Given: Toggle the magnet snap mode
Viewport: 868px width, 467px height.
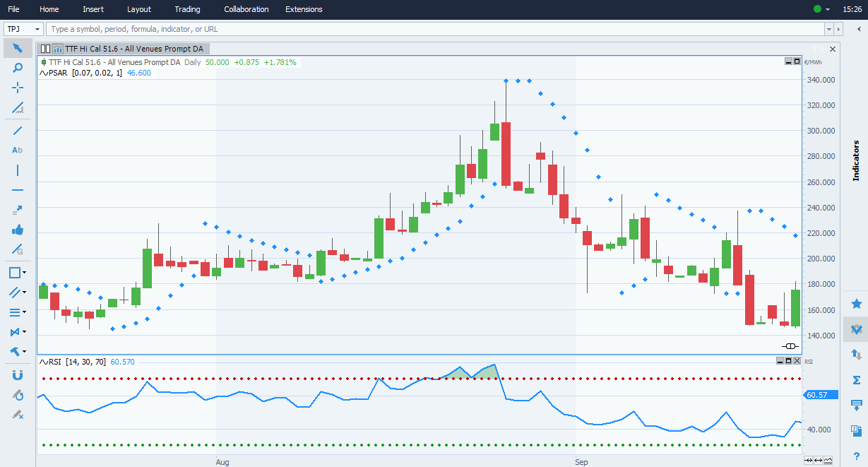Looking at the screenshot, I should click(18, 375).
